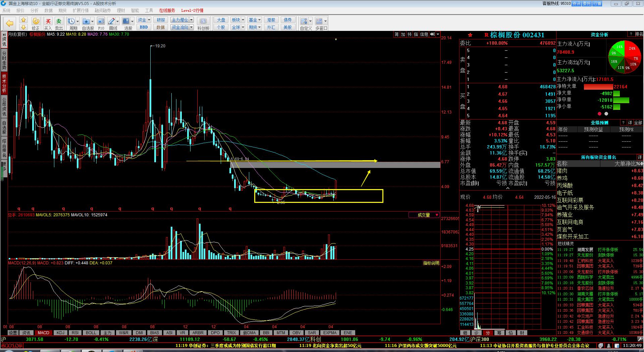Open the F10 company info icon

[101, 21]
